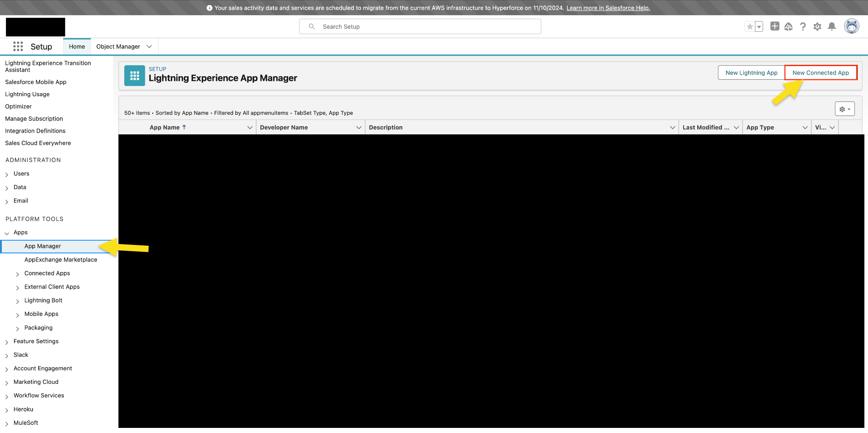Click the favorites star icon
This screenshot has height=433, width=868.
coord(750,27)
